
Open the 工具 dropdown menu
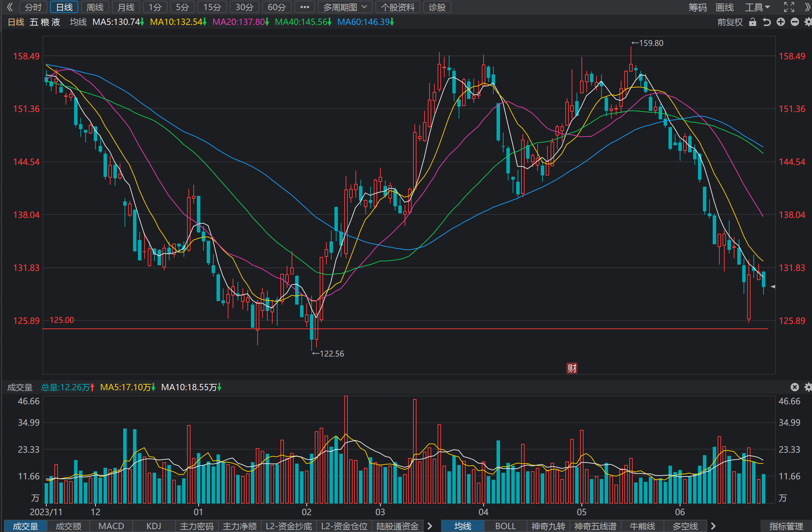point(757,7)
